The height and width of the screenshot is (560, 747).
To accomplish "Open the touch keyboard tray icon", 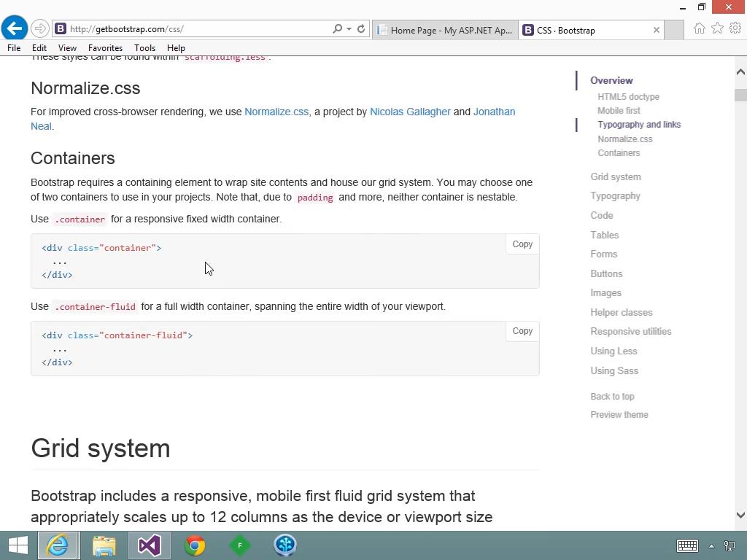I will point(687,545).
